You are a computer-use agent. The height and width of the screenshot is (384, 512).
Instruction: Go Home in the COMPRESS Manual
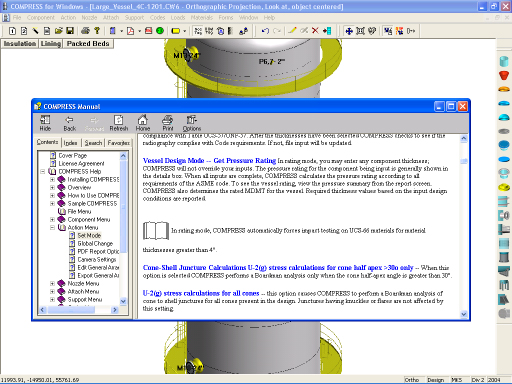(143, 123)
